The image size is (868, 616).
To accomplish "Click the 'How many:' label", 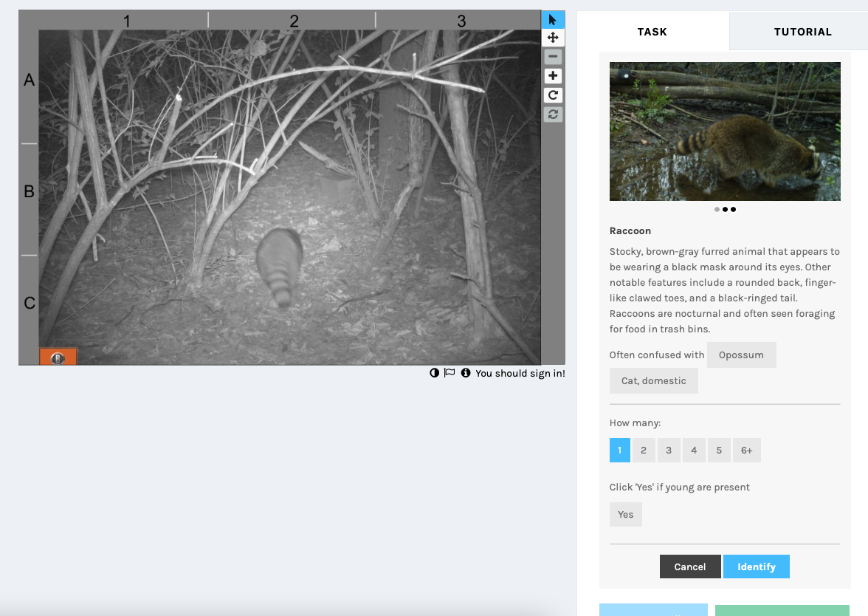I will [635, 423].
